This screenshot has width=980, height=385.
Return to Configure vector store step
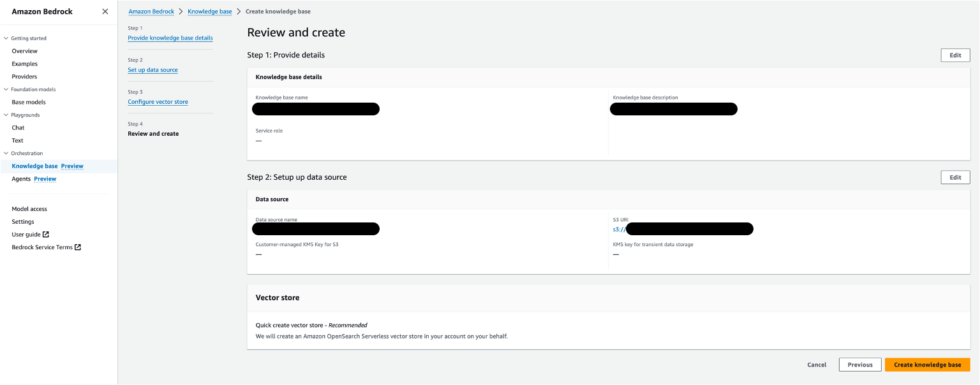pos(158,101)
